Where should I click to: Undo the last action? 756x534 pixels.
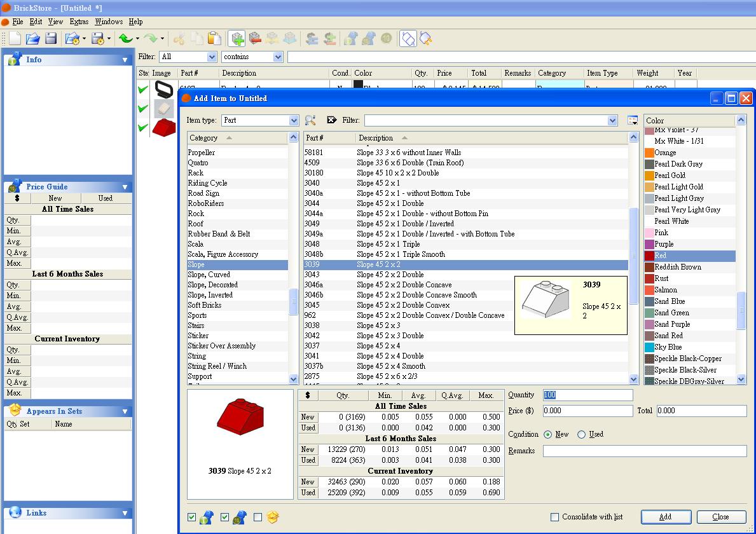click(x=126, y=39)
